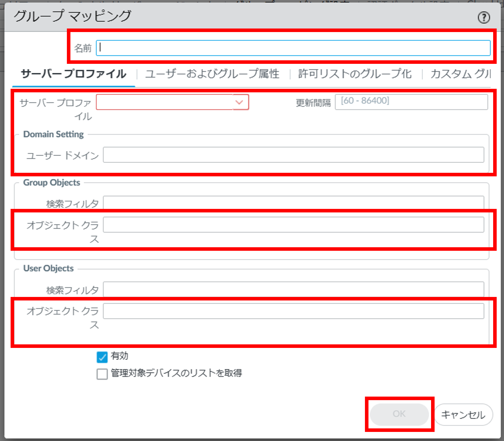Click the サーバー プロファイル combo box field

click(164, 102)
